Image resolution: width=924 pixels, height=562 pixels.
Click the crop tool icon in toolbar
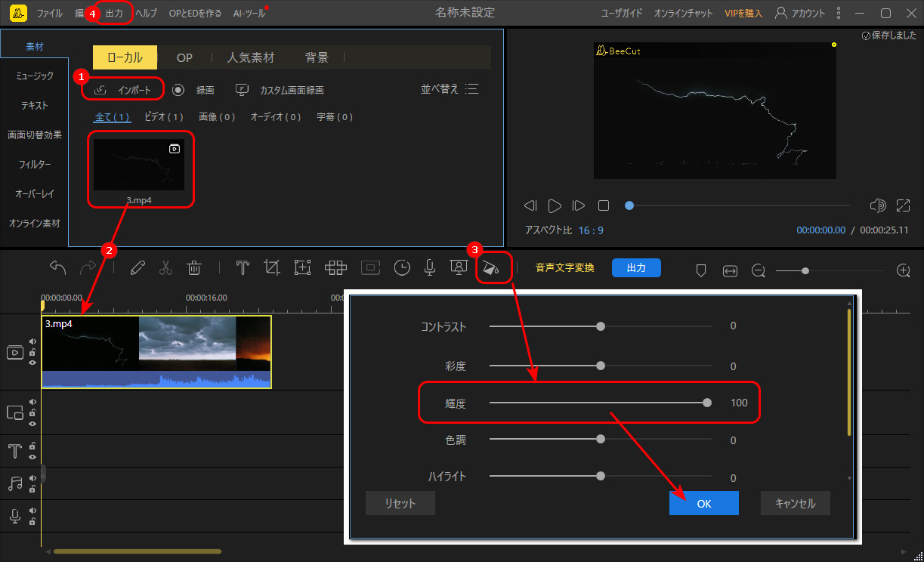pos(272,267)
